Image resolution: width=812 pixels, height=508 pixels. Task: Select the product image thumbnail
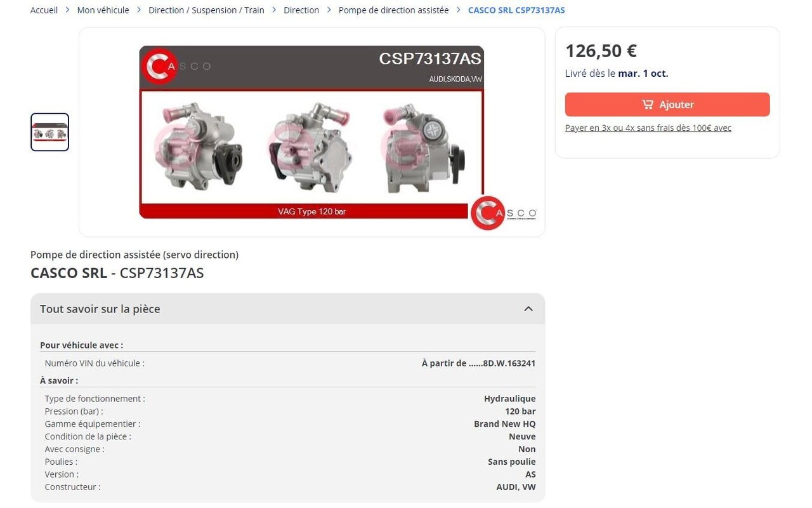click(x=49, y=132)
